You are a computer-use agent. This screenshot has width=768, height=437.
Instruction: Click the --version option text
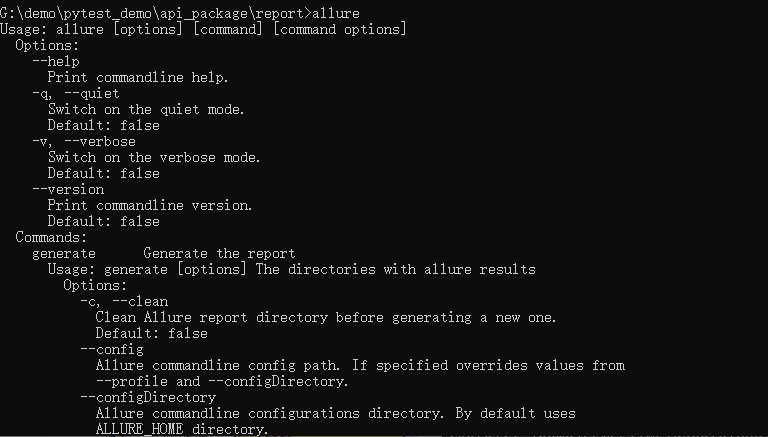pyautogui.click(x=68, y=189)
